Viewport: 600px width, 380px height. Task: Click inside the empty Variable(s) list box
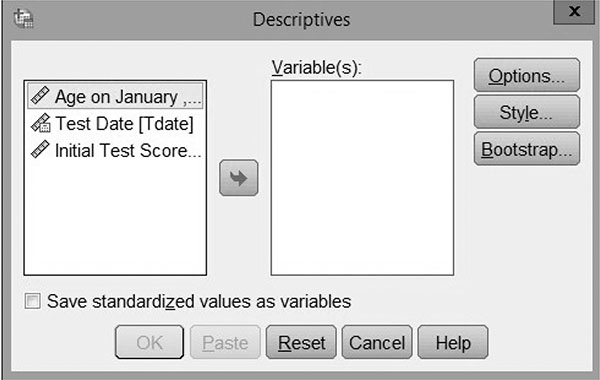coord(362,178)
